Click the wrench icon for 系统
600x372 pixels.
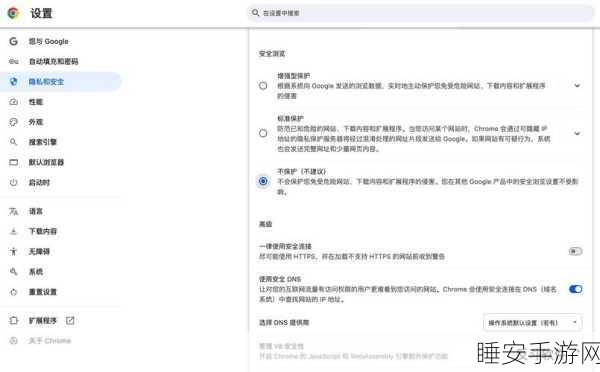(x=13, y=272)
